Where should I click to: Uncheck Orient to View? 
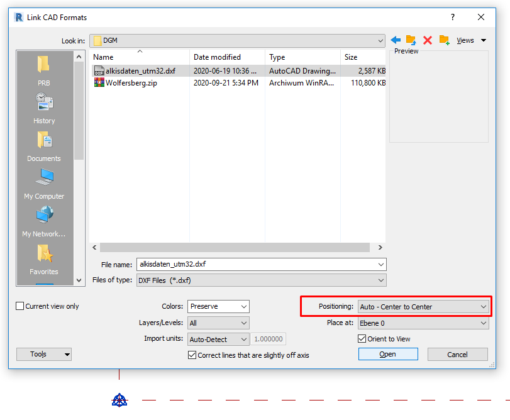363,339
